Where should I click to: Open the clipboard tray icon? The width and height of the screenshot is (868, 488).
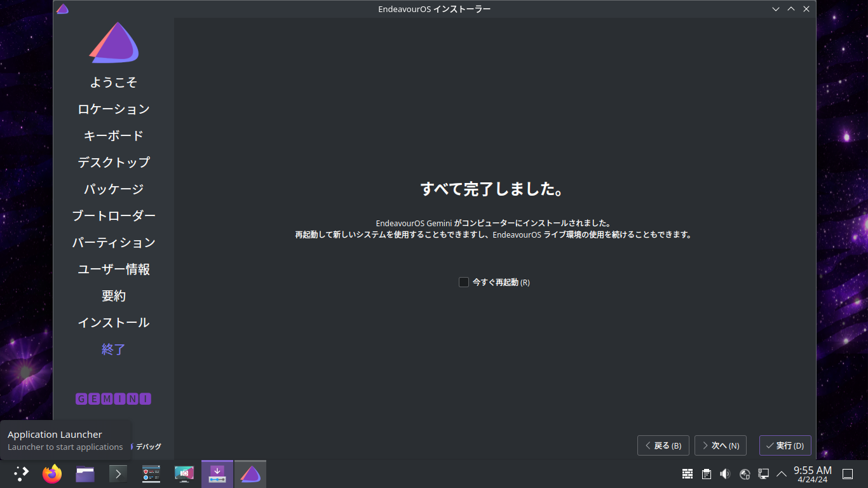707,473
